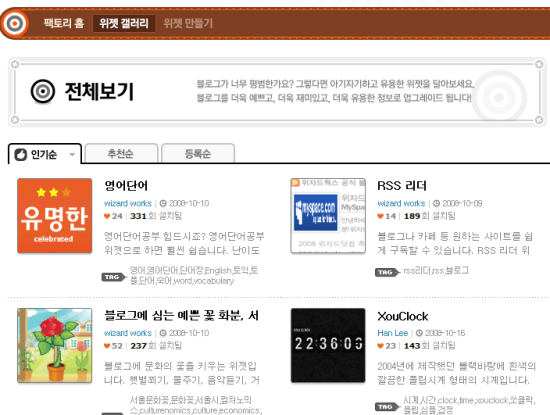Click the factory logo icon in header
The image size is (550, 415).
pos(15,24)
